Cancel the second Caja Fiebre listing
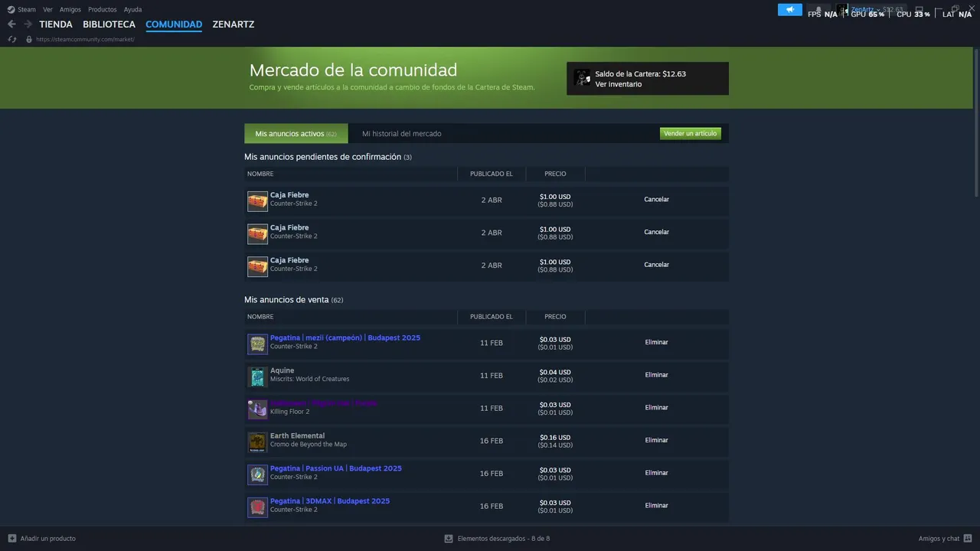This screenshot has height=551, width=980. click(x=656, y=232)
